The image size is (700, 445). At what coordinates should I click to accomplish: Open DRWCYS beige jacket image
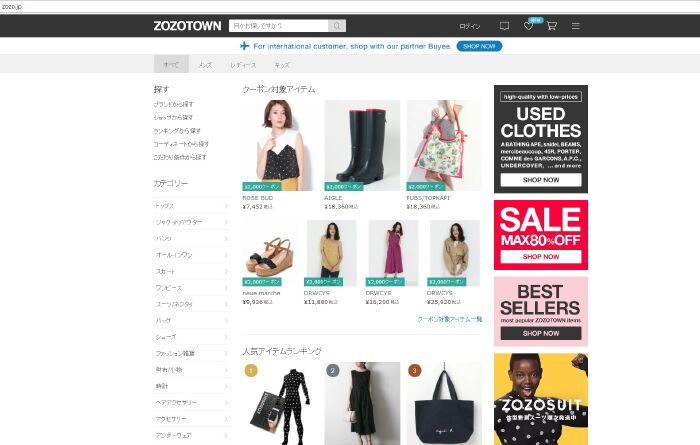pos(454,253)
